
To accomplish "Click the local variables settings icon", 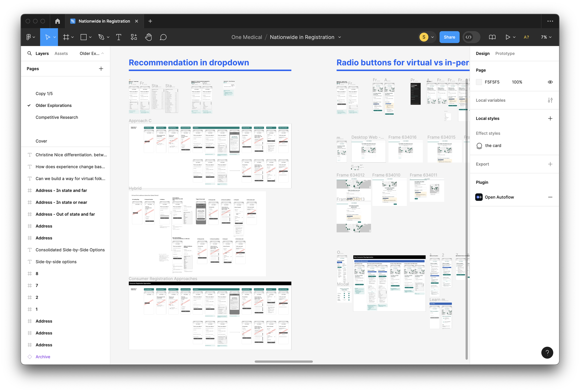I will [550, 100].
